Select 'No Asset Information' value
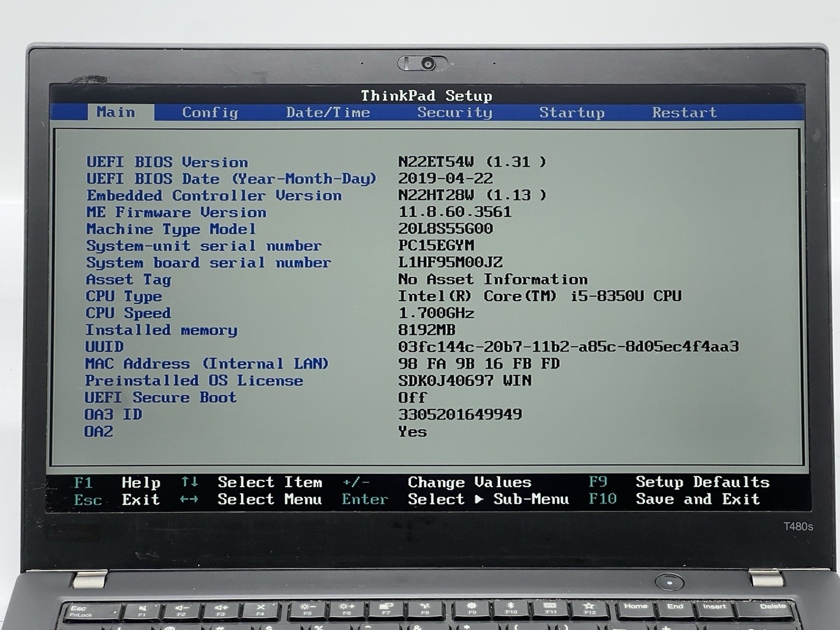Screen dimensions: 840x630 pos(492,279)
